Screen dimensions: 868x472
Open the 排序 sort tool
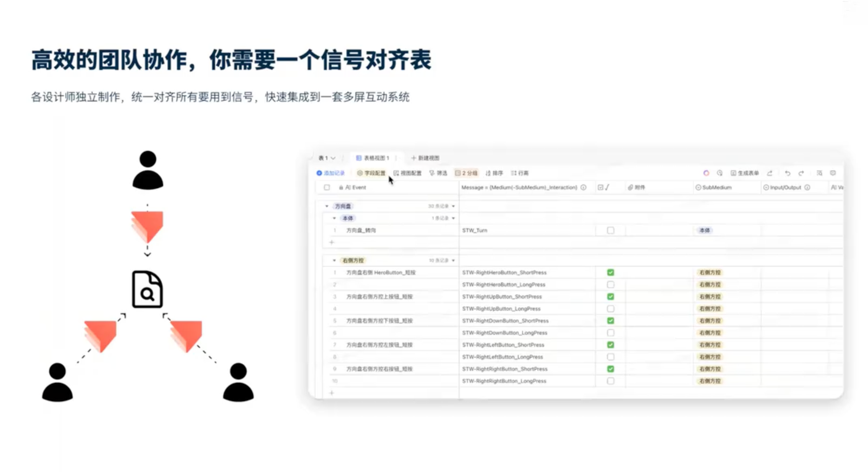tap(494, 173)
